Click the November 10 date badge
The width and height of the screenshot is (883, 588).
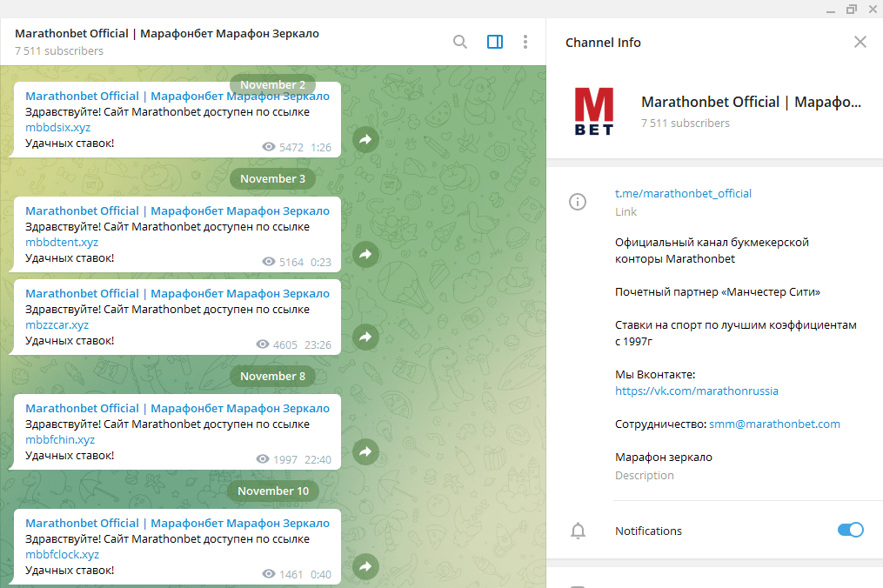point(273,491)
